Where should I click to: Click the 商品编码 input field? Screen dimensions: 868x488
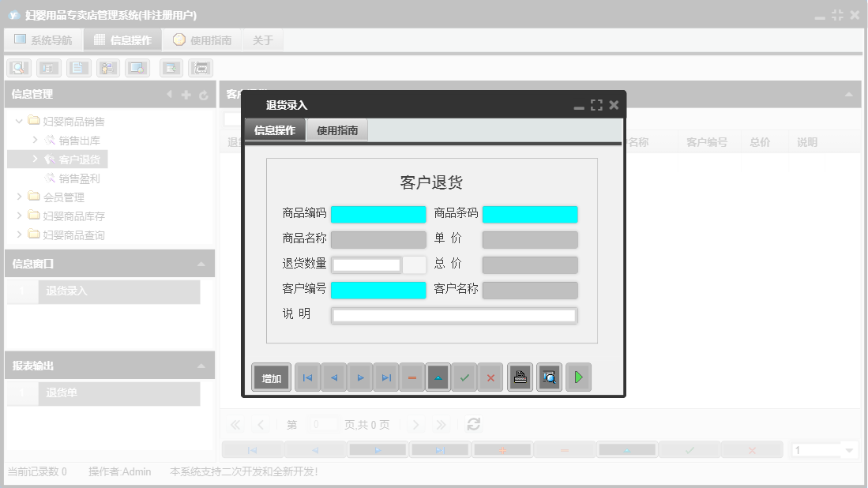(378, 214)
